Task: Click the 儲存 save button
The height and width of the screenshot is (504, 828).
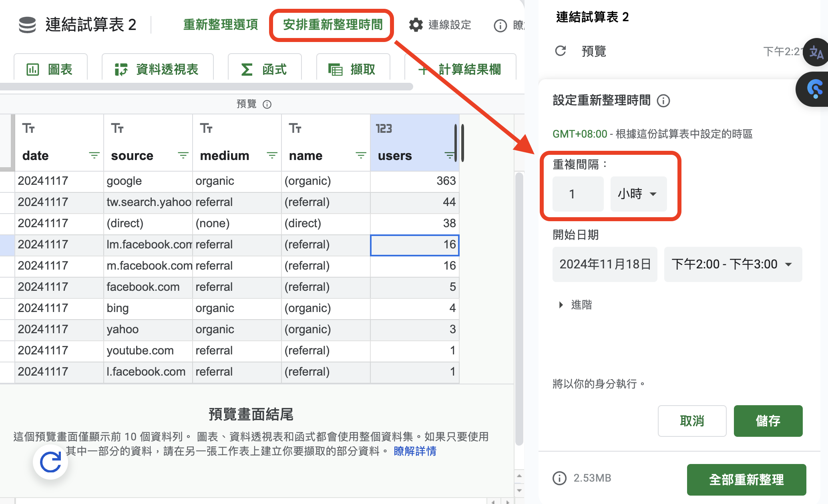Action: click(768, 421)
